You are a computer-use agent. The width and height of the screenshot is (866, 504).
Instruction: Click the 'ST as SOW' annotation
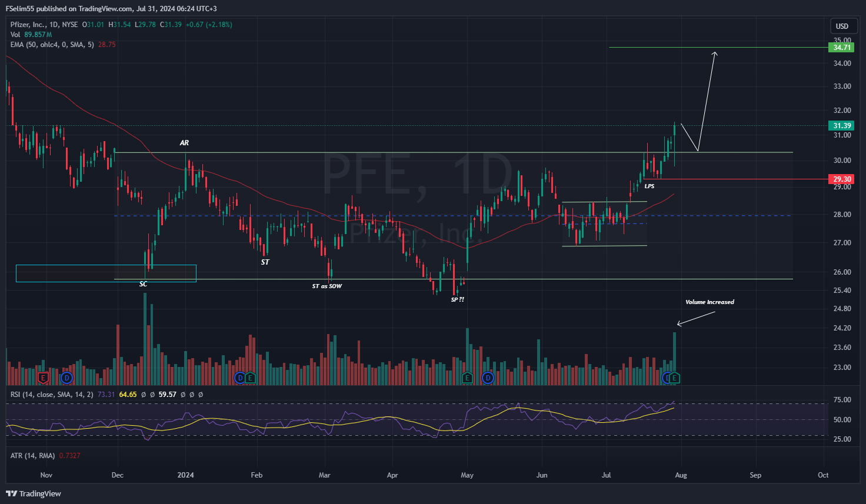(x=327, y=286)
